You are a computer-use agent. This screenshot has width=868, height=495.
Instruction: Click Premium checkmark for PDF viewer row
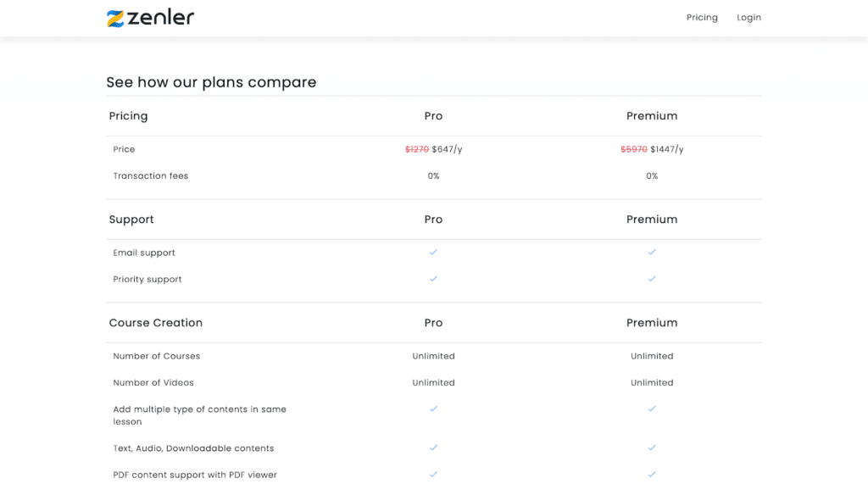coord(652,474)
